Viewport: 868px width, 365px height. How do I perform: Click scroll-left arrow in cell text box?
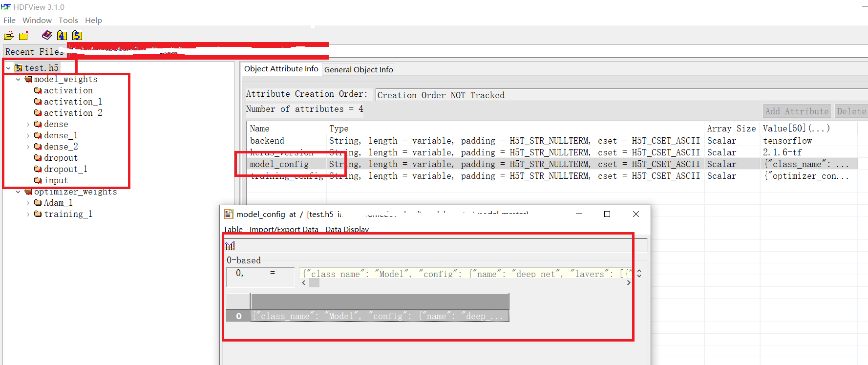pos(304,283)
